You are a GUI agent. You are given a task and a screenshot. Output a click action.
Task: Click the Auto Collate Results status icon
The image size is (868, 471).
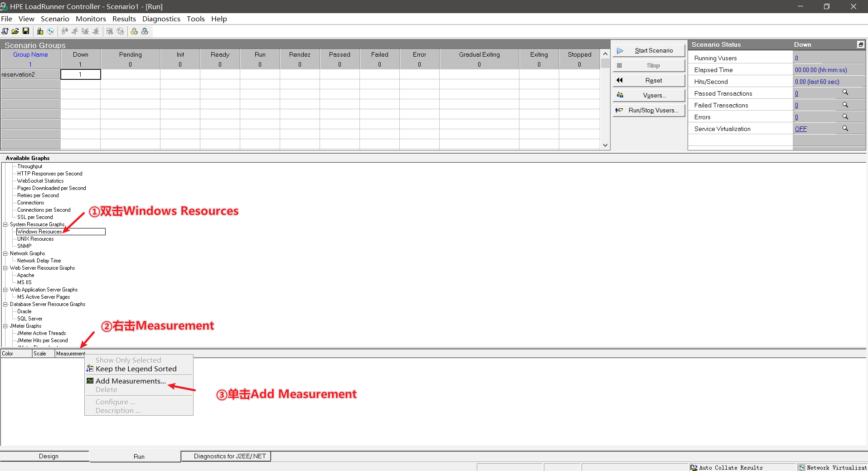point(694,467)
